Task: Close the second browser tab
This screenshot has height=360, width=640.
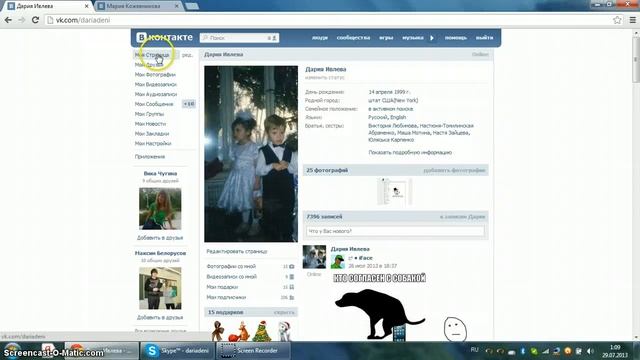Action: (x=177, y=6)
